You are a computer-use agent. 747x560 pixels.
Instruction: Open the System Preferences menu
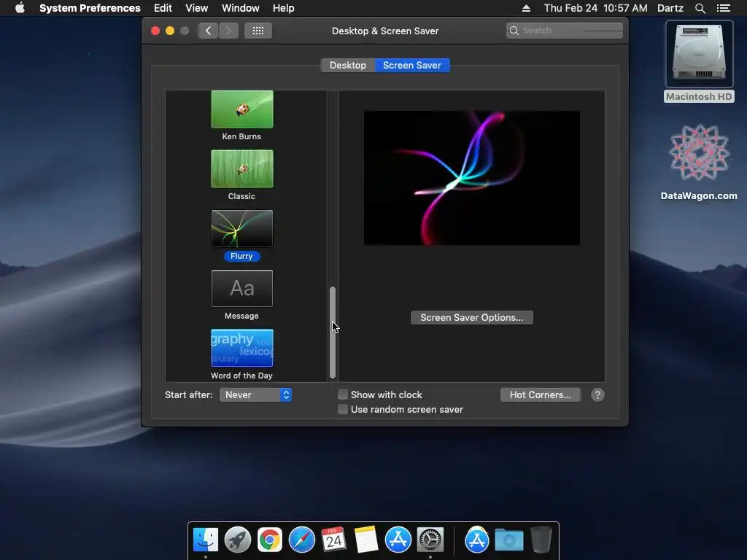click(90, 8)
